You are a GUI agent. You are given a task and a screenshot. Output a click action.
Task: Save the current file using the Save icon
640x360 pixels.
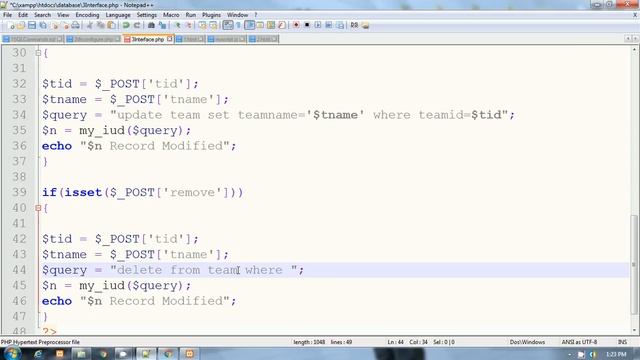tap(32, 25)
